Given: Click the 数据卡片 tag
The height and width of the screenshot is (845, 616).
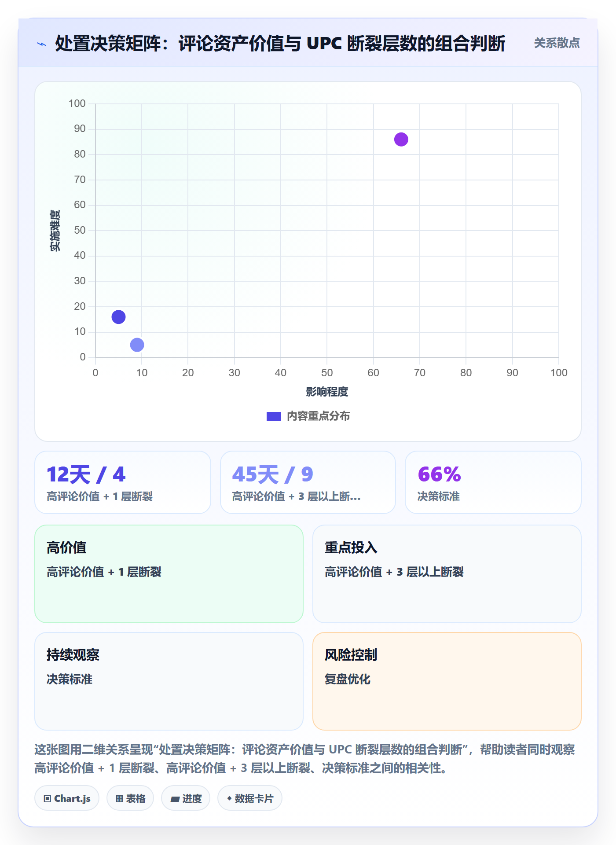Looking at the screenshot, I should (250, 798).
